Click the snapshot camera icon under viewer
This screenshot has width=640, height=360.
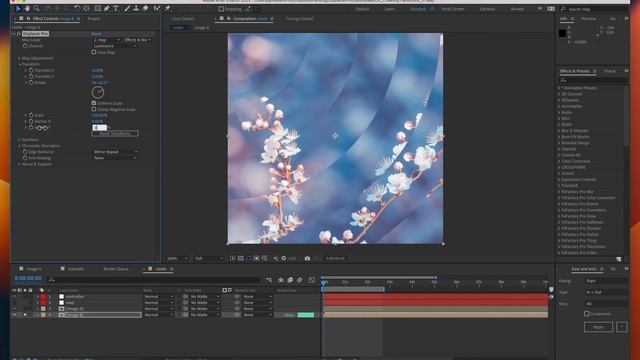pos(307,258)
